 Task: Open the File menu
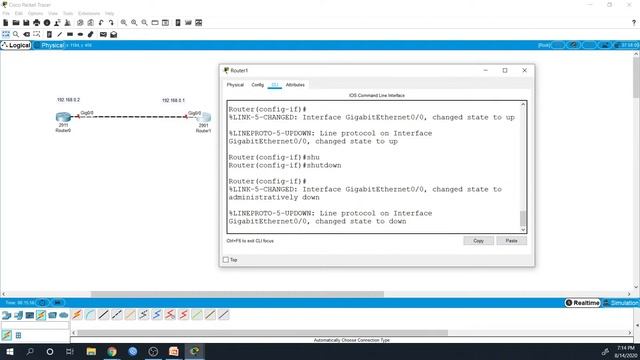point(6,13)
